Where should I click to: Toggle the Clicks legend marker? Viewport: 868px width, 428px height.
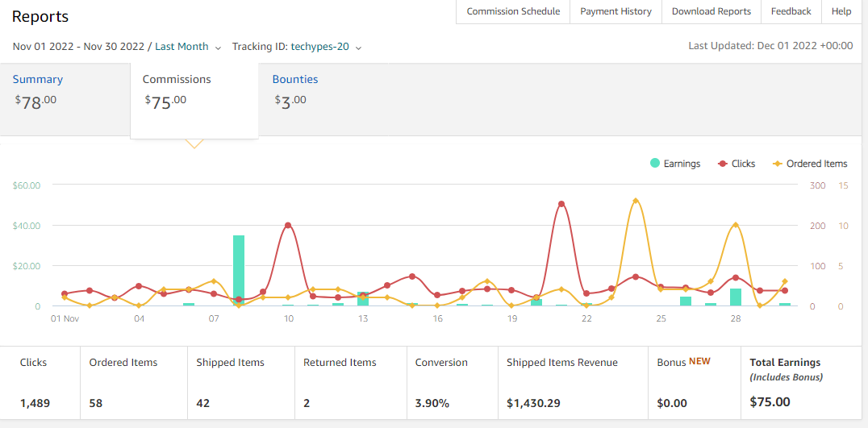point(723,164)
